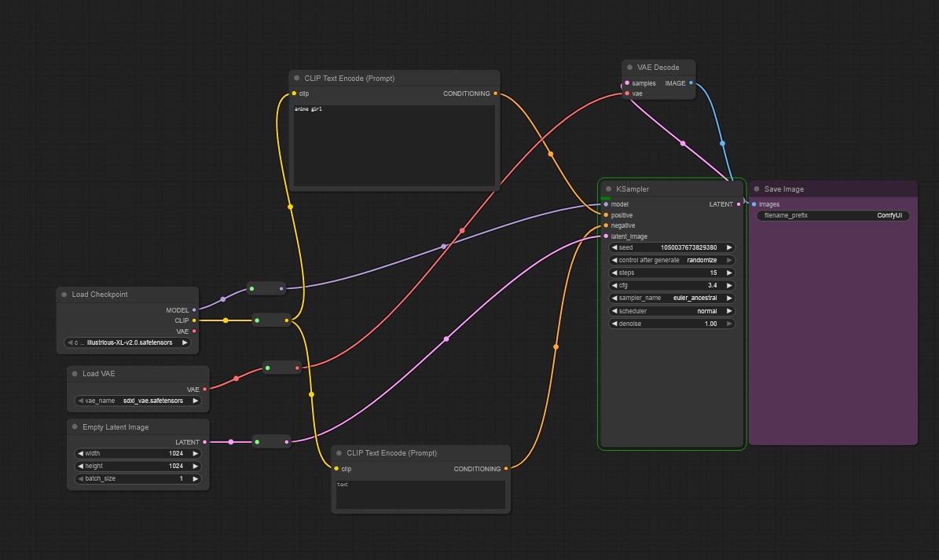Open the control after generate dropdown showing randomize
Screen dimensions: 939x560
click(x=671, y=260)
